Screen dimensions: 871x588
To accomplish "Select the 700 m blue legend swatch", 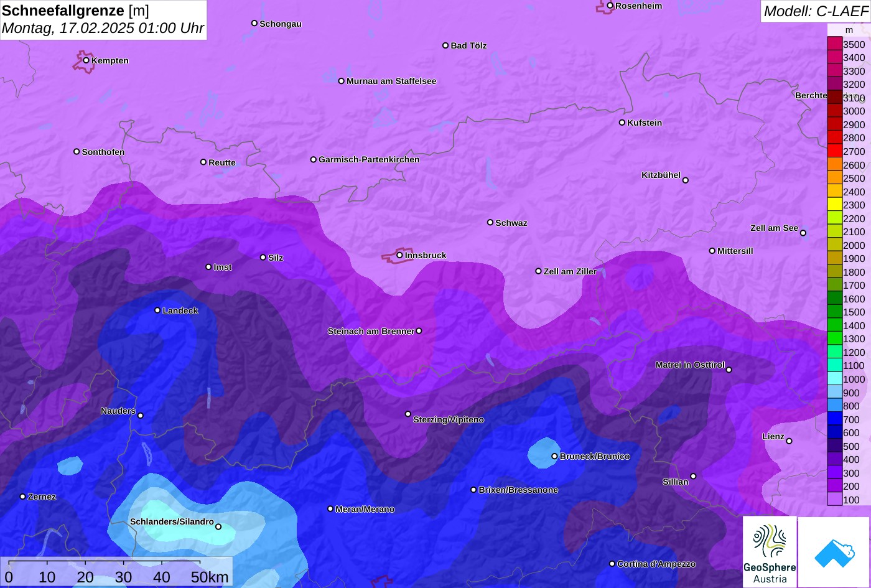I will 834,419.
